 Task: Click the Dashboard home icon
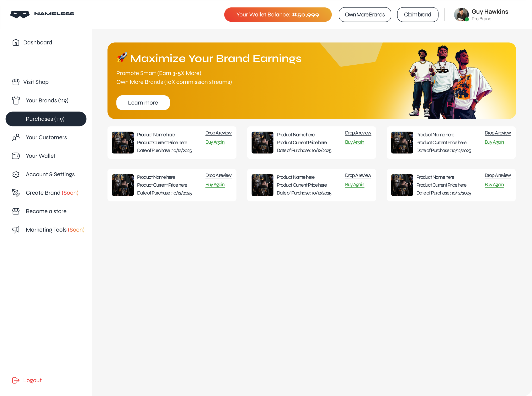pyautogui.click(x=16, y=42)
